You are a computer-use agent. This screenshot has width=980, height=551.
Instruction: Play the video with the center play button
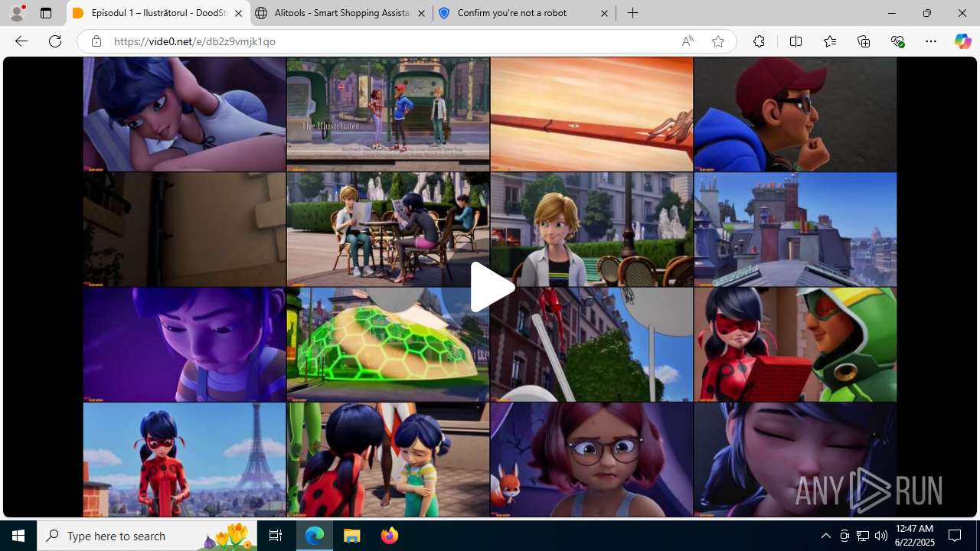pyautogui.click(x=492, y=287)
